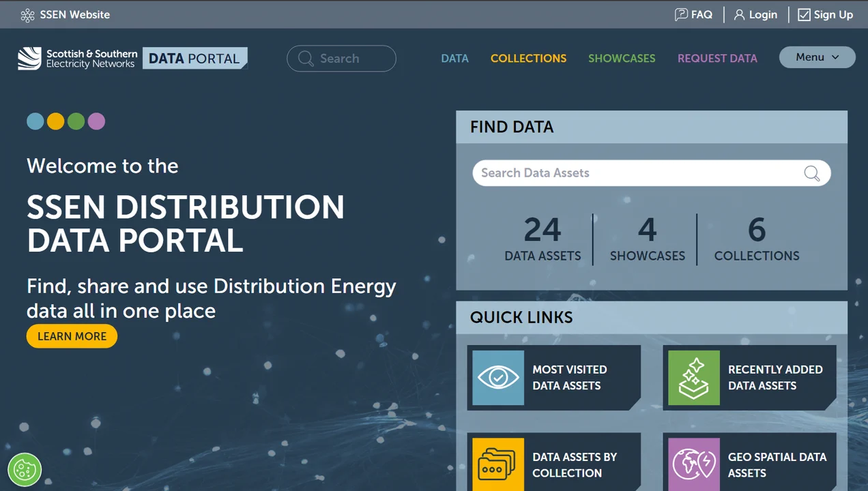Open the Most Visited Data Assets eye icon
This screenshot has height=491, width=868.
(x=498, y=378)
